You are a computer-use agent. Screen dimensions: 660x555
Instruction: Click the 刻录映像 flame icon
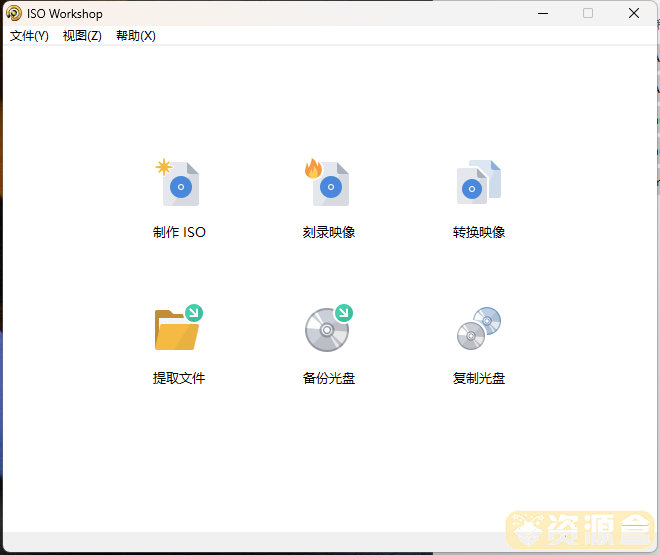[x=328, y=183]
